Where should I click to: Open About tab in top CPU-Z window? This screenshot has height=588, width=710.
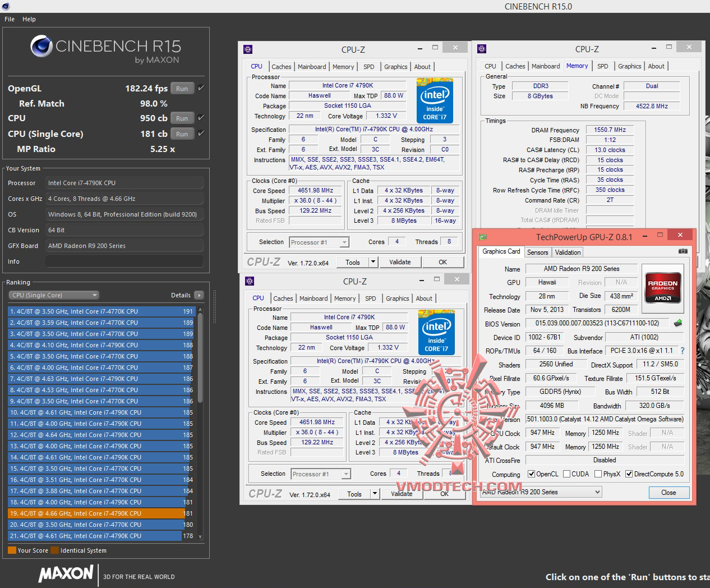(422, 67)
